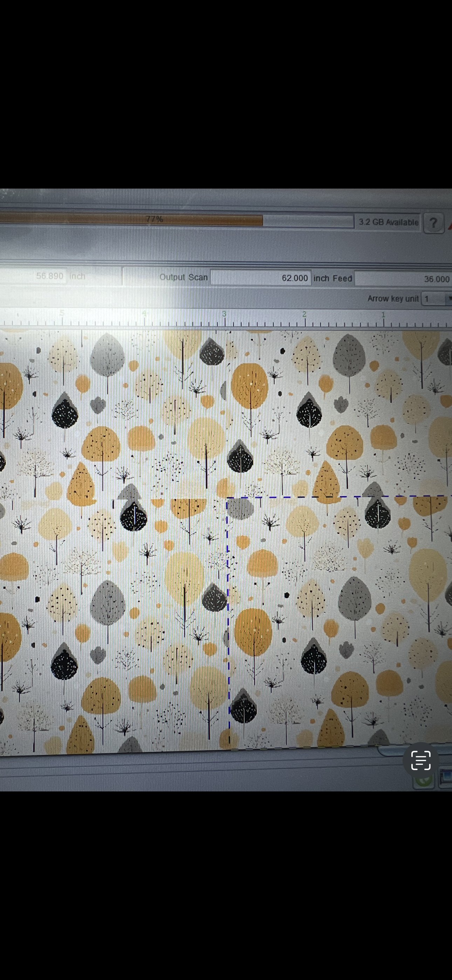
Task: Click the Output Scan field showing 62.000
Action: (261, 278)
